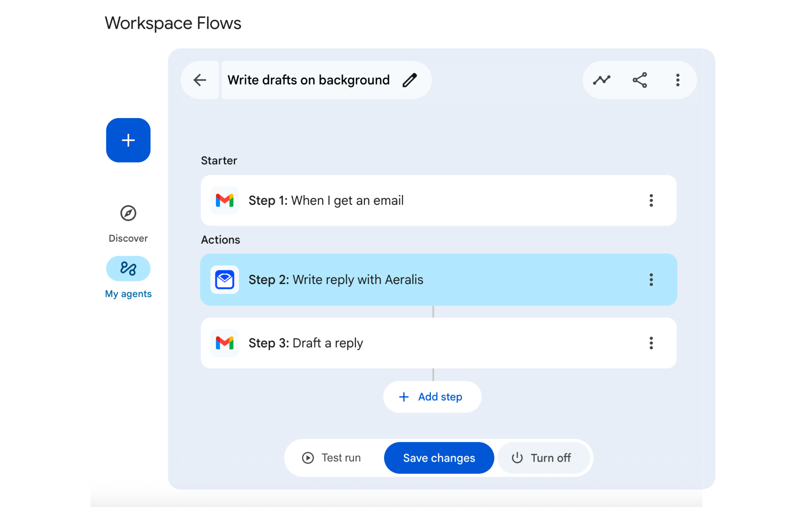Click the Gmail icon on Step 3
This screenshot has height=507, width=812.
(224, 343)
